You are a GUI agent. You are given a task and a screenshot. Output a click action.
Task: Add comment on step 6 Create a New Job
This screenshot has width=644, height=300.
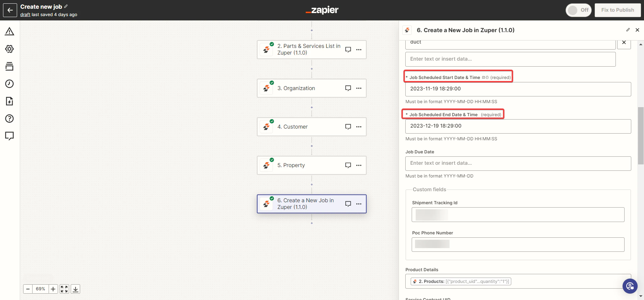tap(348, 204)
